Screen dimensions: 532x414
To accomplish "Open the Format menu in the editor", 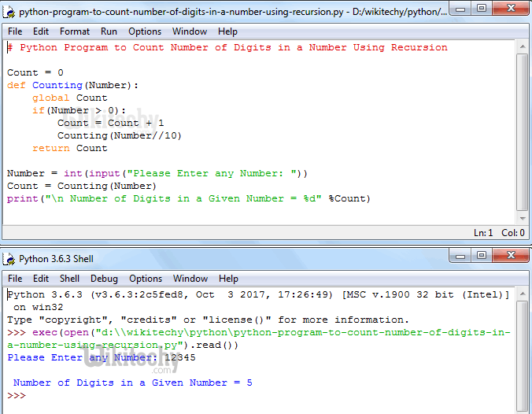I will coord(75,31).
